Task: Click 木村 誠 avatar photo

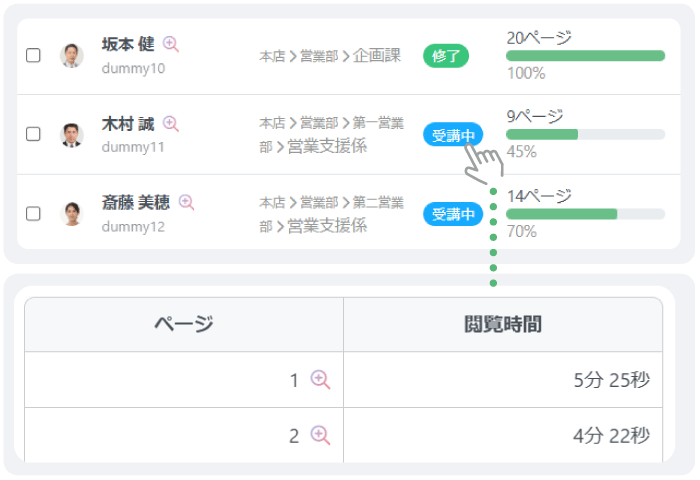Action: click(72, 134)
